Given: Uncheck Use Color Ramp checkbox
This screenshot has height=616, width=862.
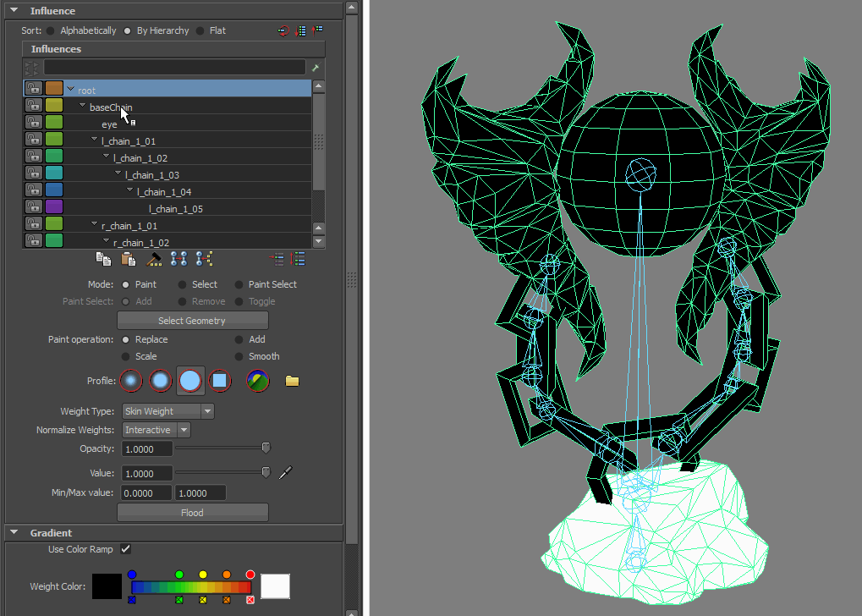Looking at the screenshot, I should 125,549.
